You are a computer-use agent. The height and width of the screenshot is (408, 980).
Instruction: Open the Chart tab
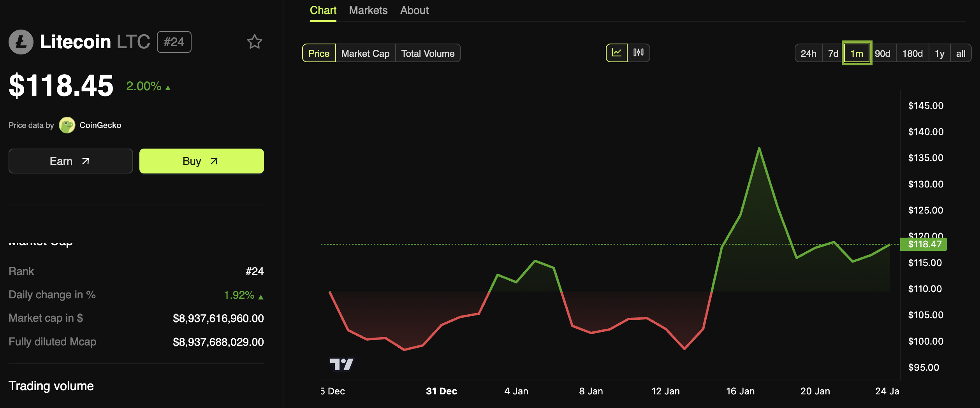coord(323,11)
